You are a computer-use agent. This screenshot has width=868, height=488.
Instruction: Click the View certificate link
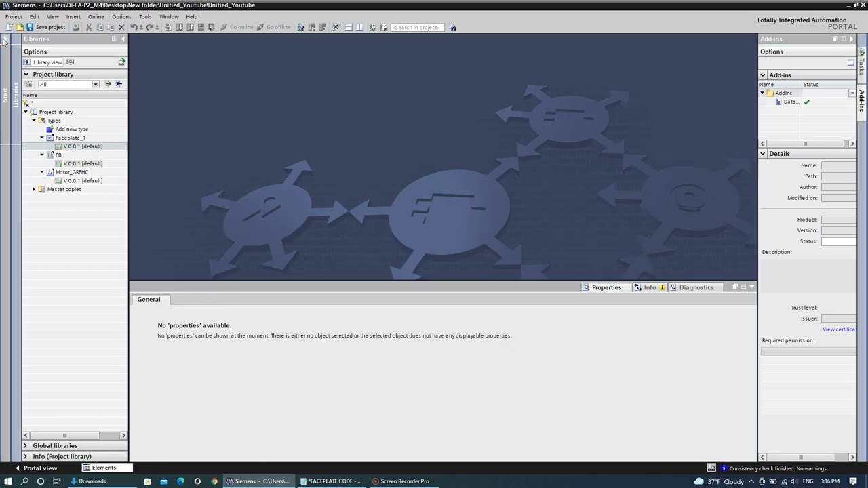point(840,329)
